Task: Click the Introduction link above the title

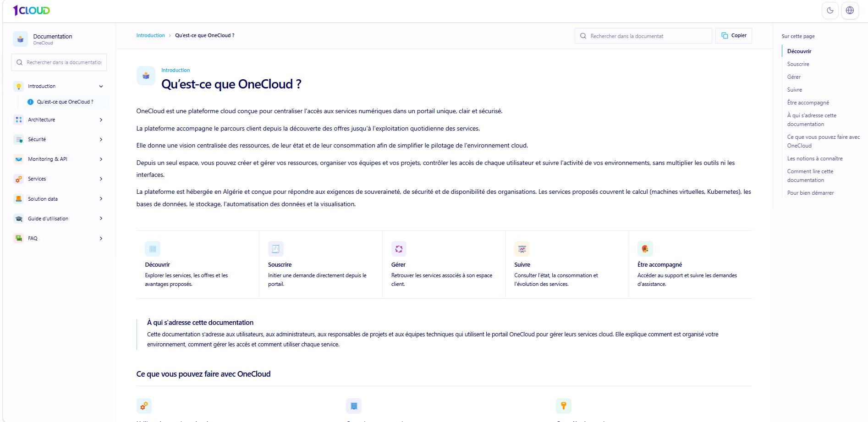Action: [x=176, y=70]
